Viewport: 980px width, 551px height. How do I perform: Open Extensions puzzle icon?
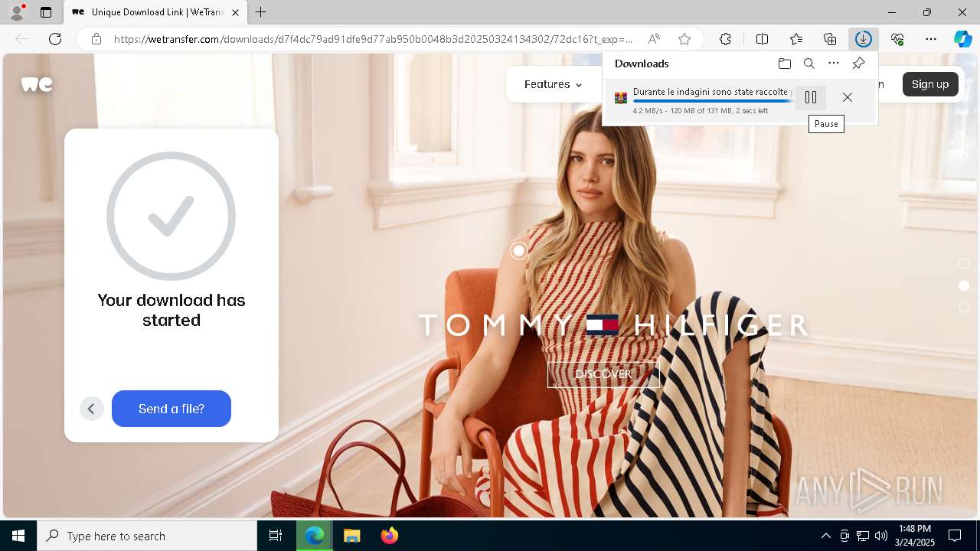coord(725,39)
